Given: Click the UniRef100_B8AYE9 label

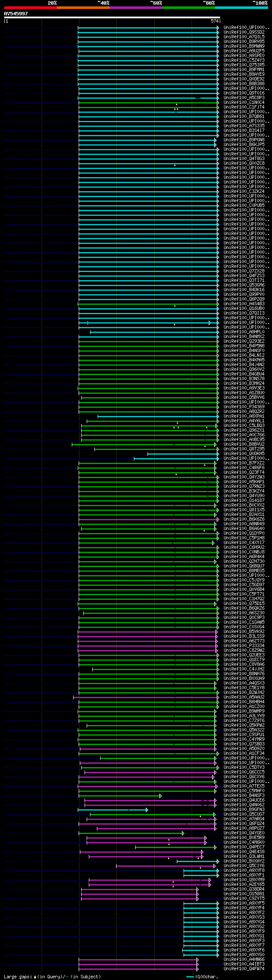Looking at the screenshot, I should coord(244,74).
